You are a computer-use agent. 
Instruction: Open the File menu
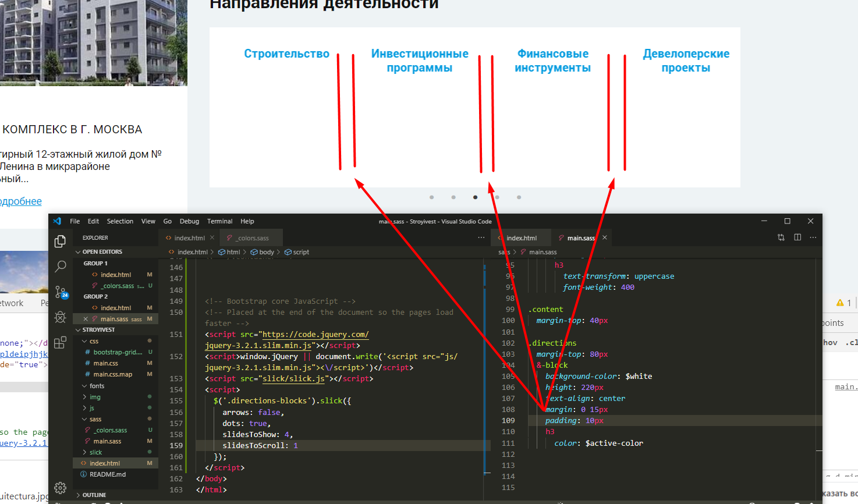click(x=75, y=221)
